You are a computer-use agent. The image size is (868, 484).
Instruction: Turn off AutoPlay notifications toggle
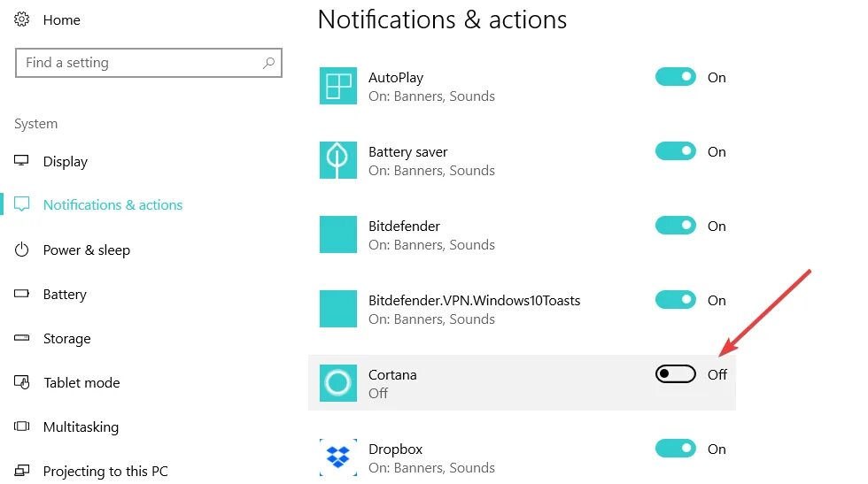pos(675,77)
